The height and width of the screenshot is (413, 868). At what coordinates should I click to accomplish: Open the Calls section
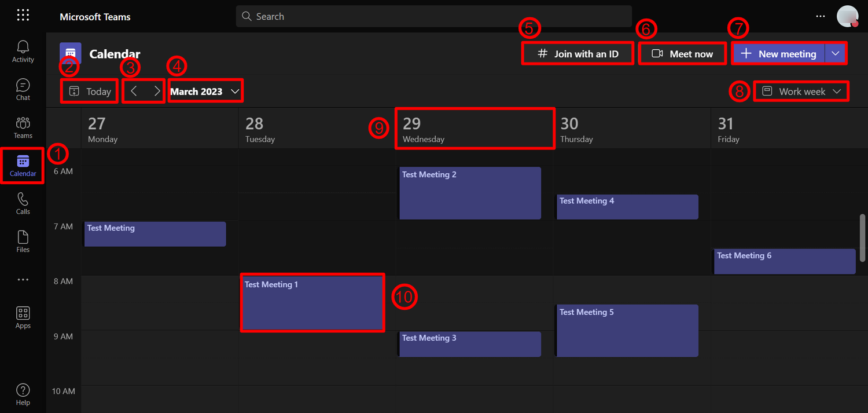coord(23,203)
